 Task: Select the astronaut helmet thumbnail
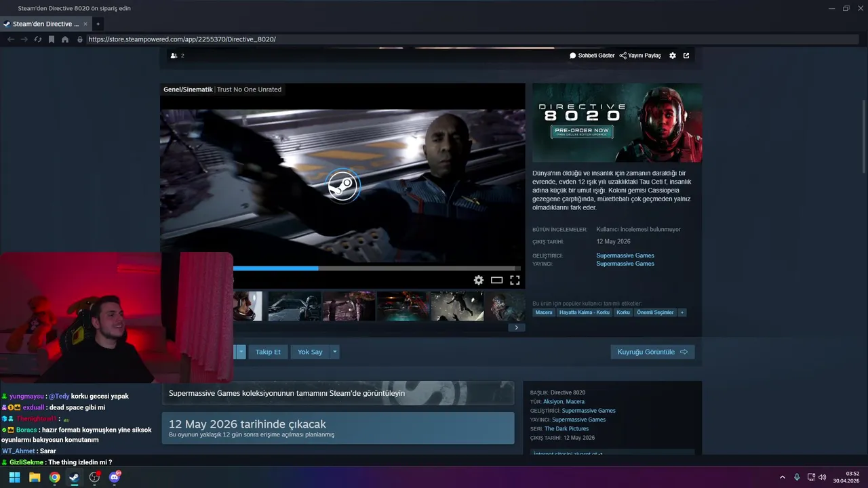coord(248,306)
